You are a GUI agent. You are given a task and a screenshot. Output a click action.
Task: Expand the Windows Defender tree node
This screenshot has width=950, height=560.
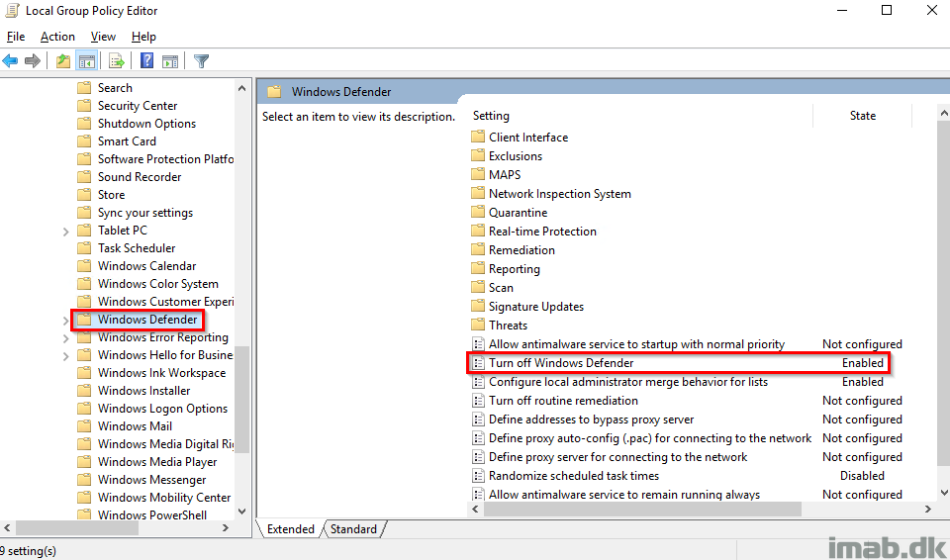65,321
